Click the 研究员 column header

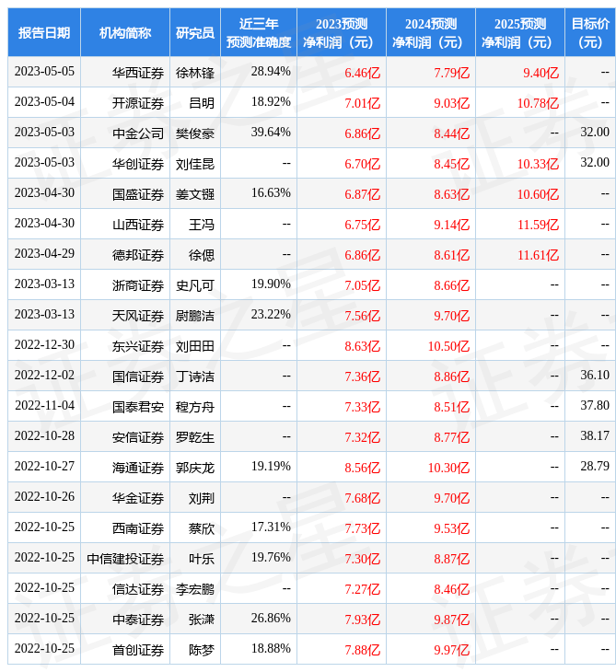(195, 32)
